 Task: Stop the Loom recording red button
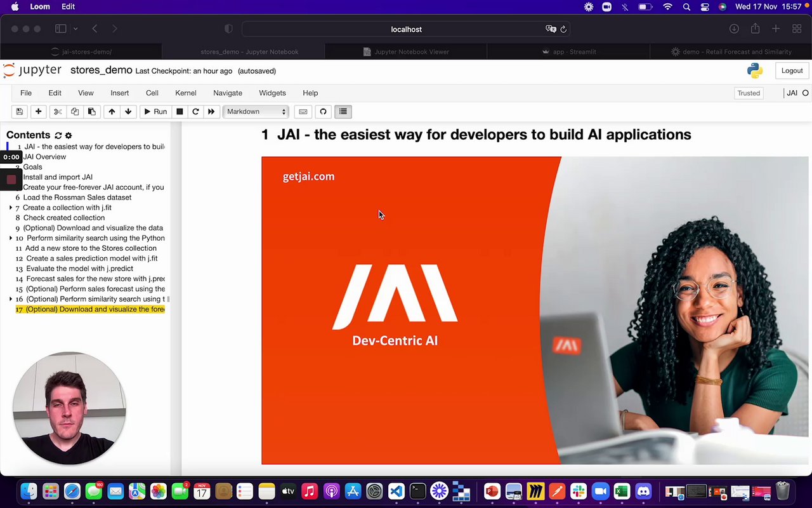point(11,180)
